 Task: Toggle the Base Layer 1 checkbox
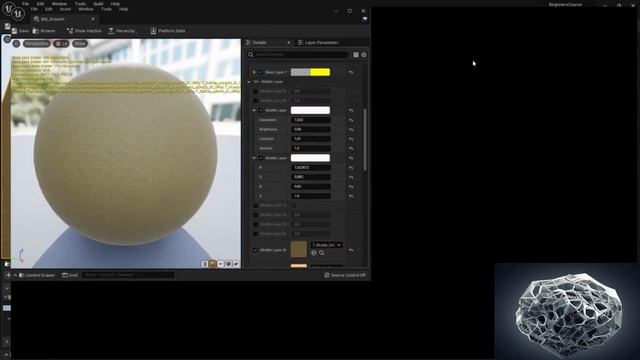(260, 72)
